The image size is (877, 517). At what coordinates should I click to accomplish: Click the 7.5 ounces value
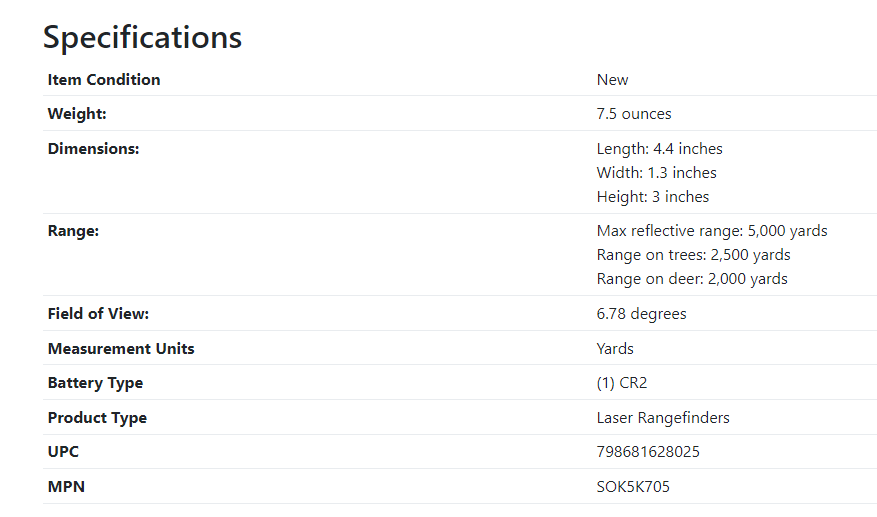pyautogui.click(x=634, y=114)
